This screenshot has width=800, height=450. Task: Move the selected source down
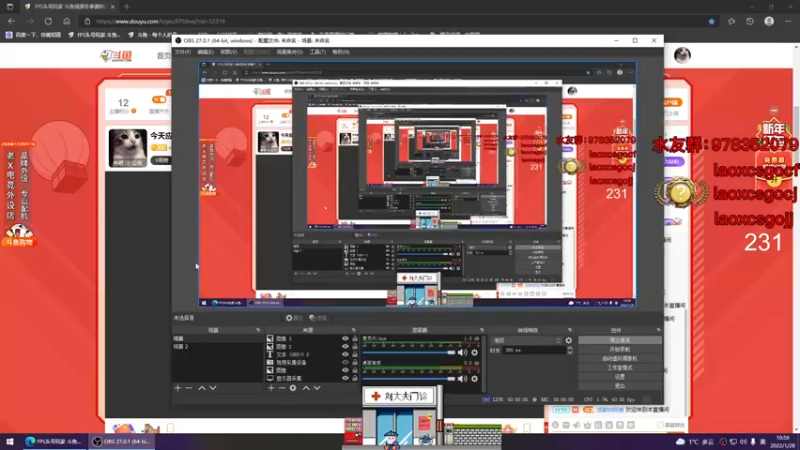coord(317,388)
